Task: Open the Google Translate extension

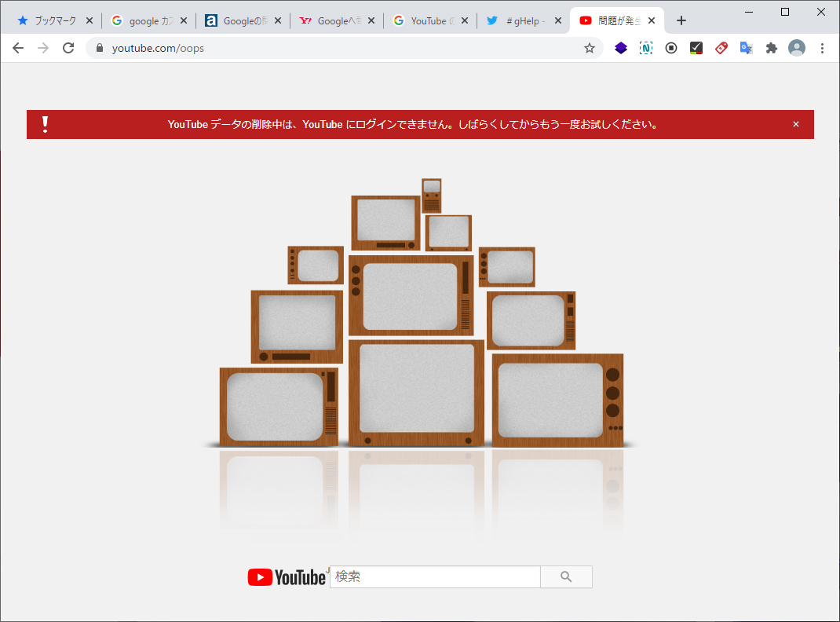Action: (x=747, y=48)
